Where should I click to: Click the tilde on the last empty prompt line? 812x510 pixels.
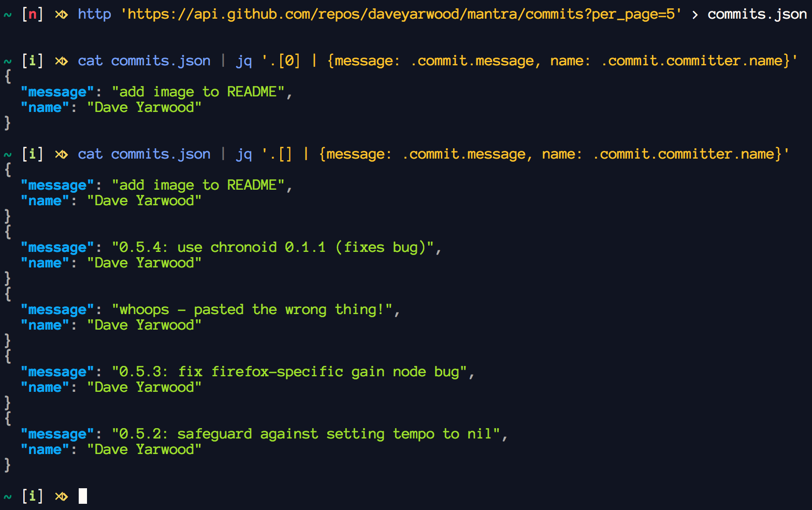pos(7,497)
